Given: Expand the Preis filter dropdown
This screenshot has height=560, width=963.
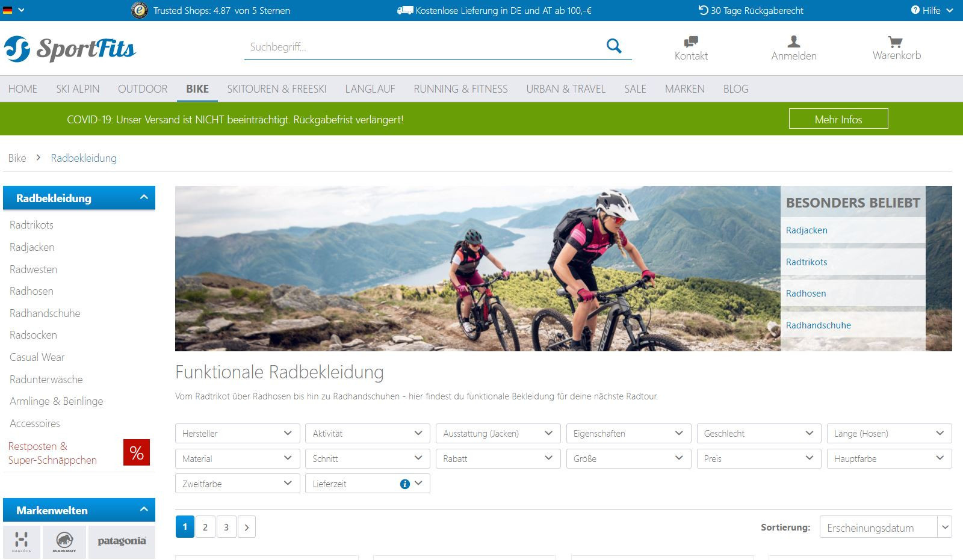Looking at the screenshot, I should point(758,459).
